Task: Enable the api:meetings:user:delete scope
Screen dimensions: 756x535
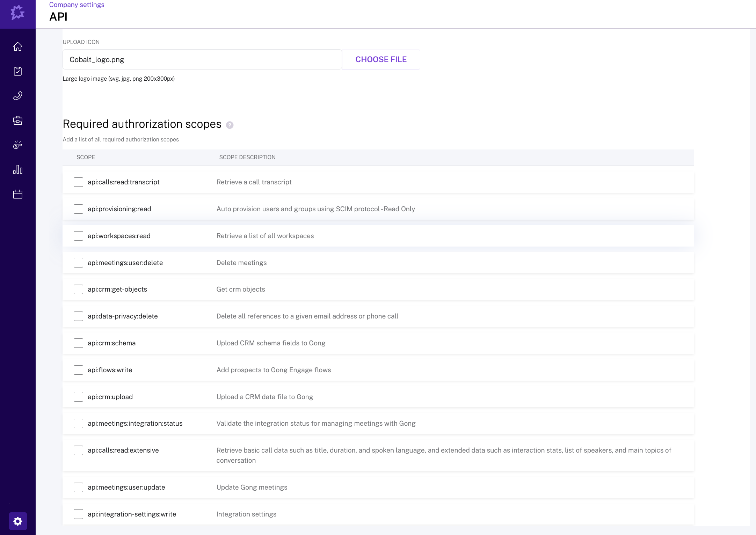Action: [78, 262]
